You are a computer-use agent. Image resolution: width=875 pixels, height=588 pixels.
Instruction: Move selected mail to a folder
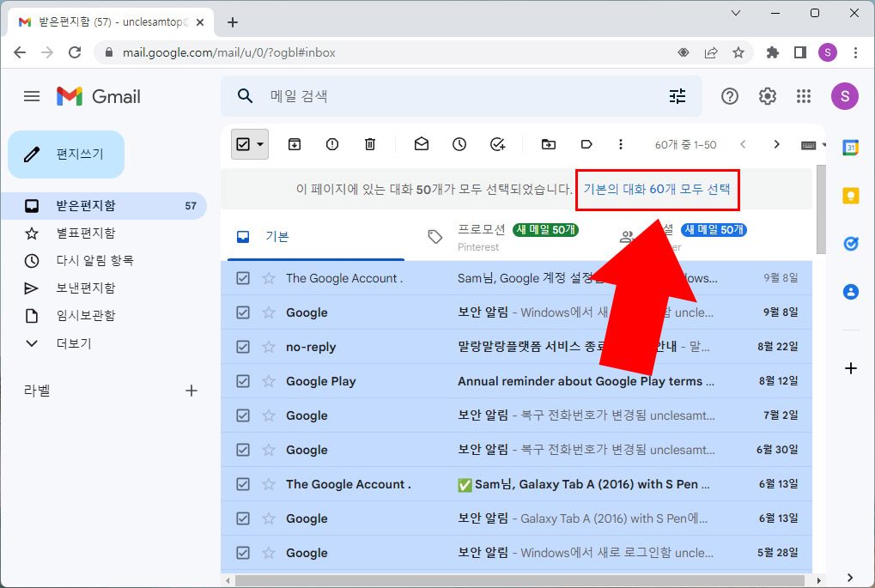click(x=549, y=144)
